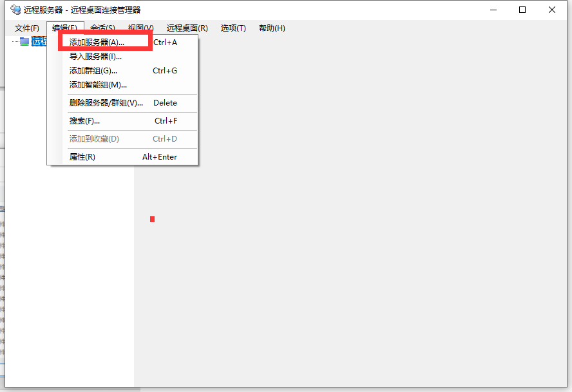The width and height of the screenshot is (572, 392).
Task: Select the 远程服务器 tree node
Action: tap(39, 41)
